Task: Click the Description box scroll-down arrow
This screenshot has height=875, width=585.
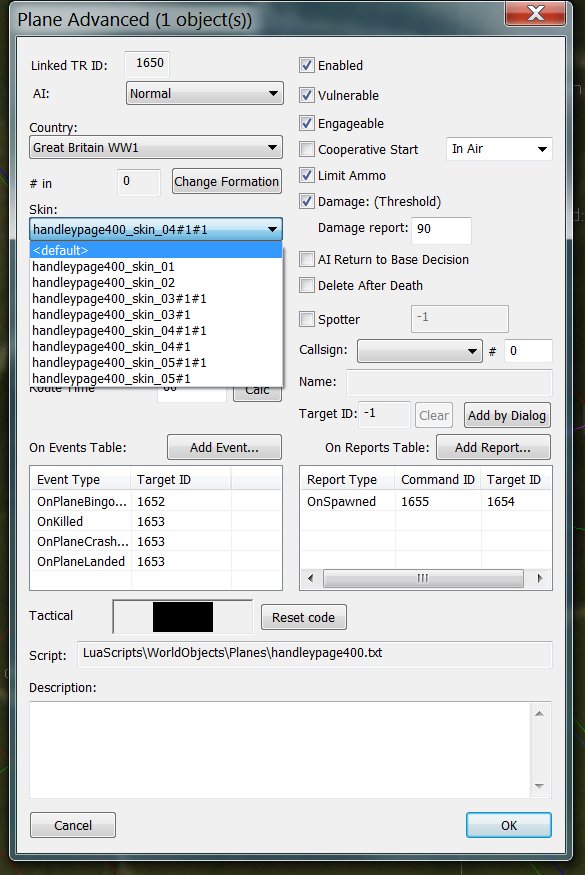Action: (539, 786)
